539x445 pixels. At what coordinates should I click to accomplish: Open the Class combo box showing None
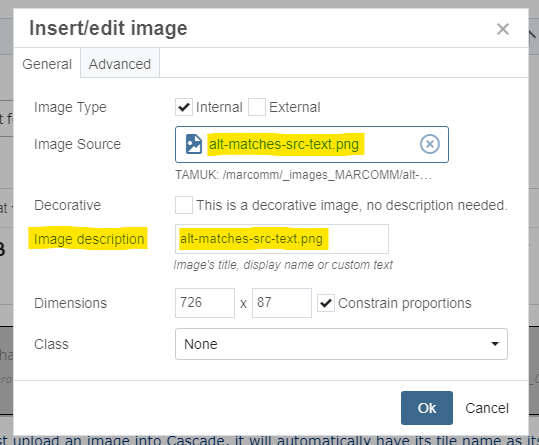341,344
